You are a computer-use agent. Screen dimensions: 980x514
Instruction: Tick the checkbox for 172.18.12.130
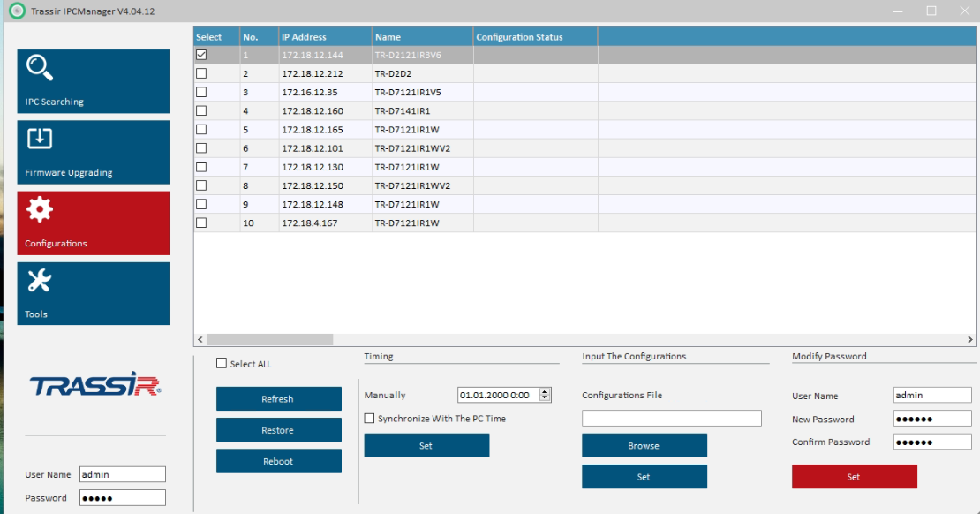(x=201, y=167)
